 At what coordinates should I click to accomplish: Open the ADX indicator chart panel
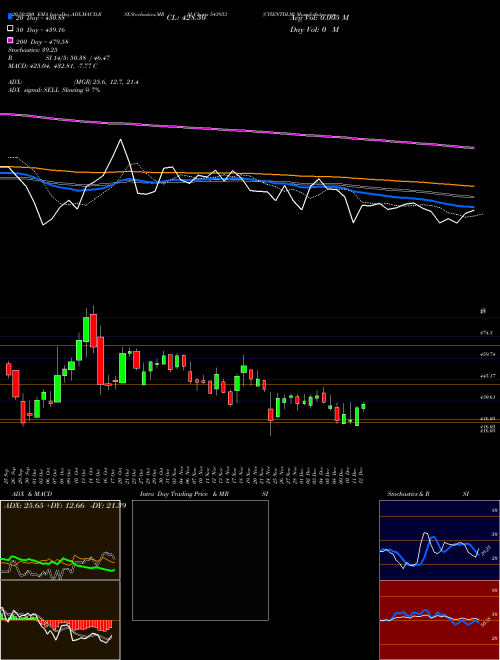click(60, 540)
